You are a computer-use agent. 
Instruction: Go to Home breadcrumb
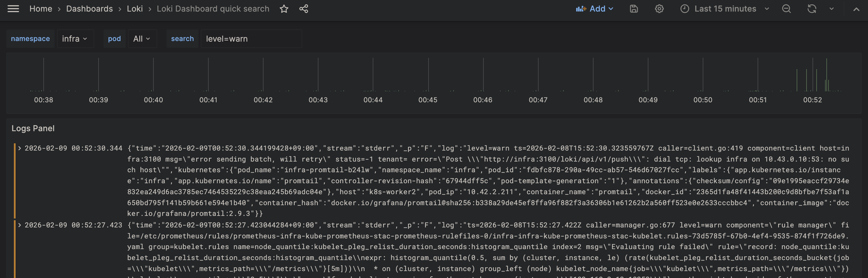(41, 9)
